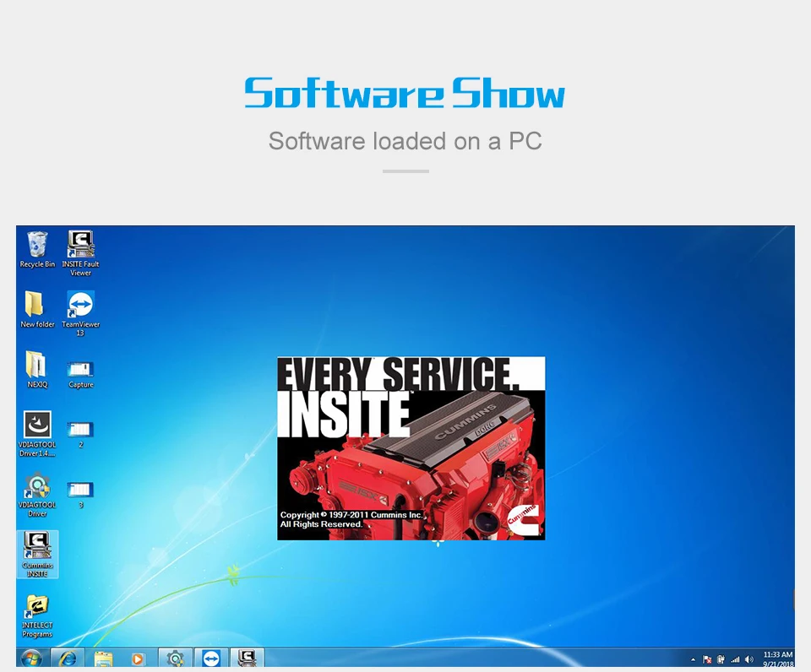Image resolution: width=811 pixels, height=672 pixels.
Task: Select the NEXIQ folder icon
Action: pyautogui.click(x=37, y=370)
